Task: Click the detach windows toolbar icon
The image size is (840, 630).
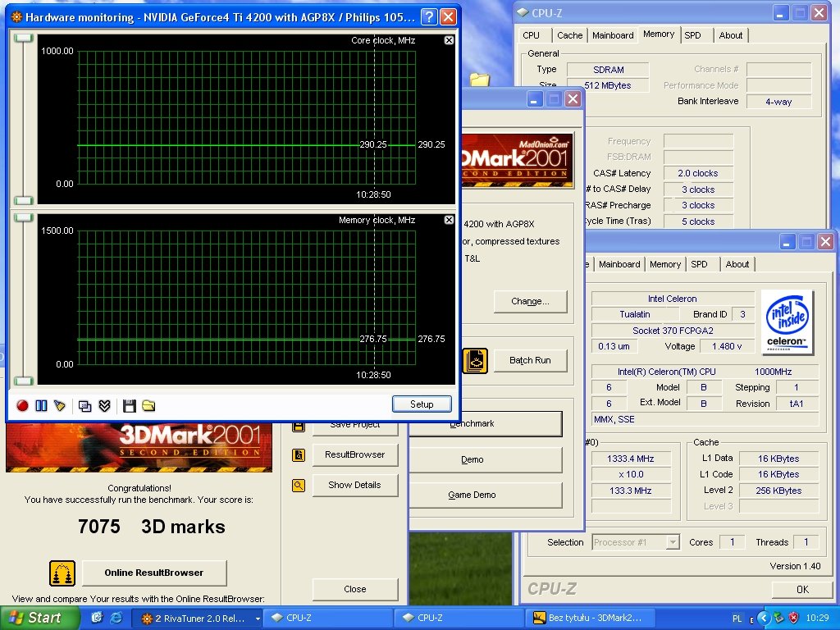Action: 84,405
